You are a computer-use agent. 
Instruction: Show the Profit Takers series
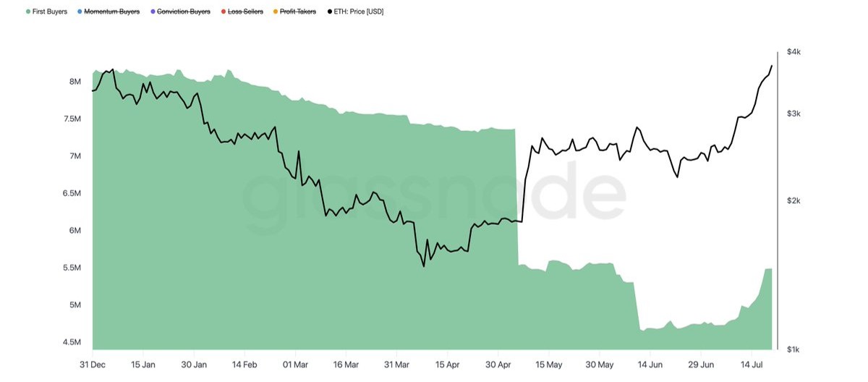pyautogui.click(x=299, y=12)
